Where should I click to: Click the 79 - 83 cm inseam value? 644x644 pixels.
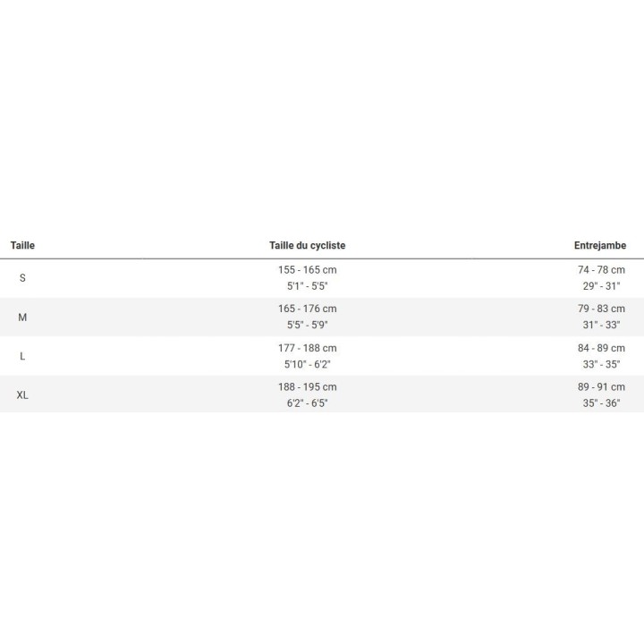pyautogui.click(x=601, y=309)
